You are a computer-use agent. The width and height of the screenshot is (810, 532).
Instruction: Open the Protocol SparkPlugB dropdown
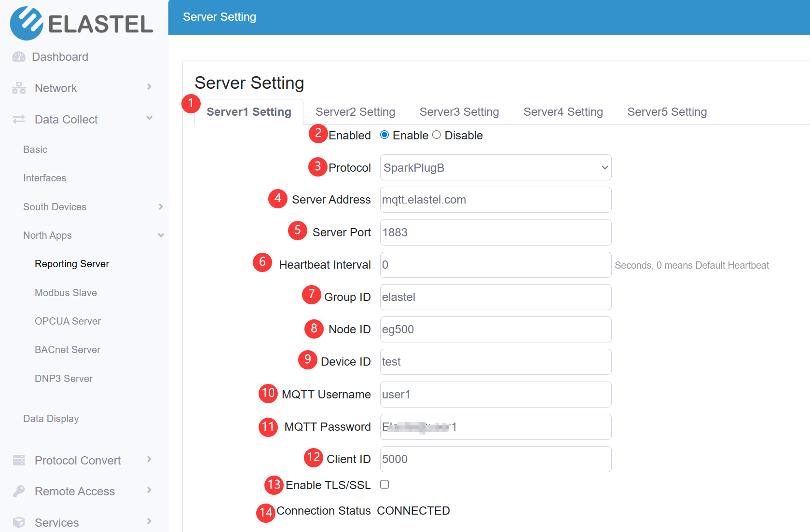495,167
